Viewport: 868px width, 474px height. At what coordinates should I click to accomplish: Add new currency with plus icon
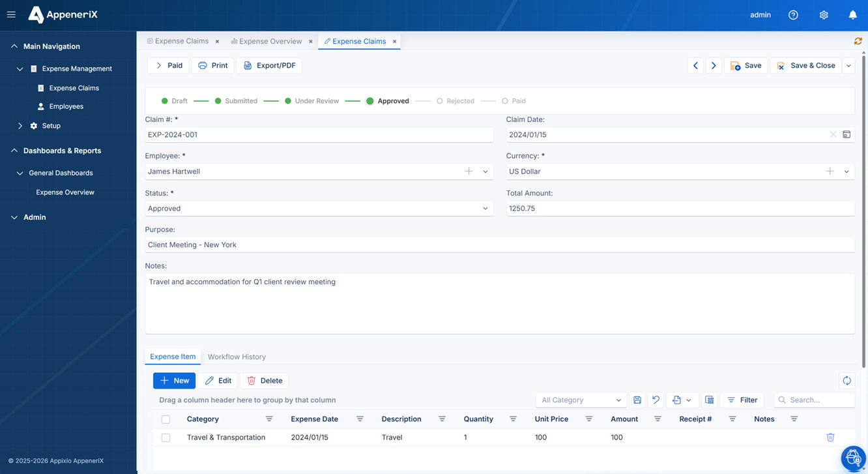coord(830,171)
